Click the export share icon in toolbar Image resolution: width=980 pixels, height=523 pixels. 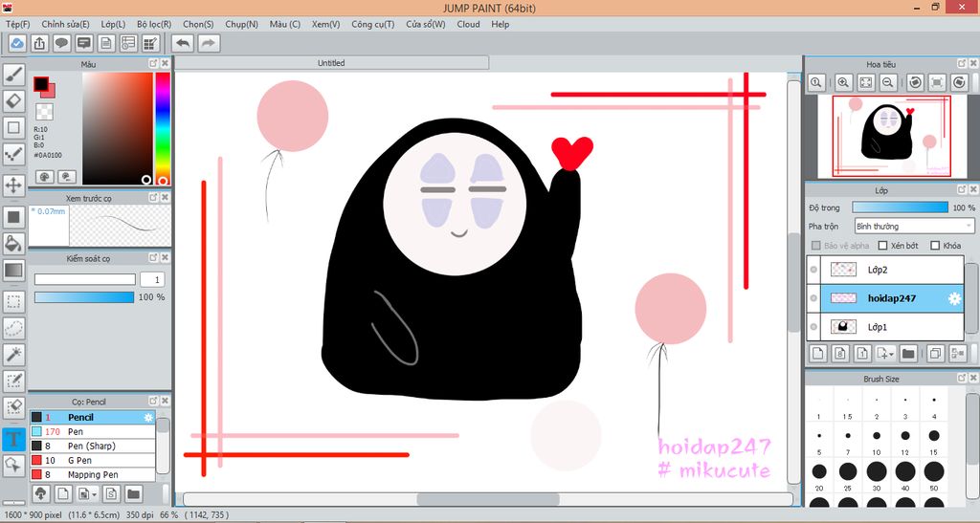[x=39, y=43]
